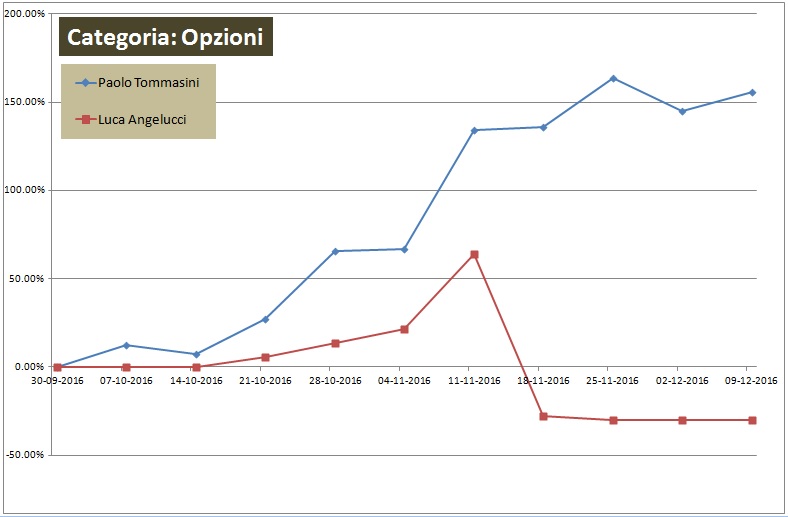Click the 150.00% y-axis label
Viewport: 788px width, 517px height.
pyautogui.click(x=25, y=102)
